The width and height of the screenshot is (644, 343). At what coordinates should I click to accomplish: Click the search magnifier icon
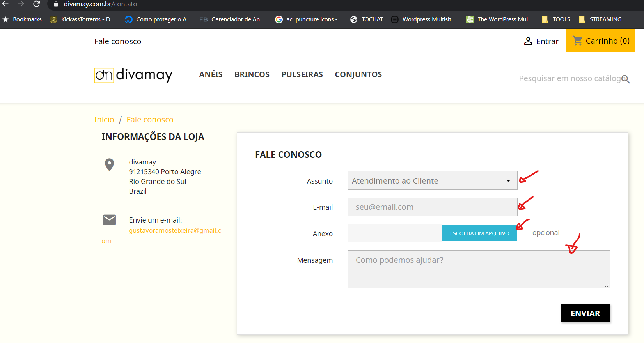click(x=625, y=79)
